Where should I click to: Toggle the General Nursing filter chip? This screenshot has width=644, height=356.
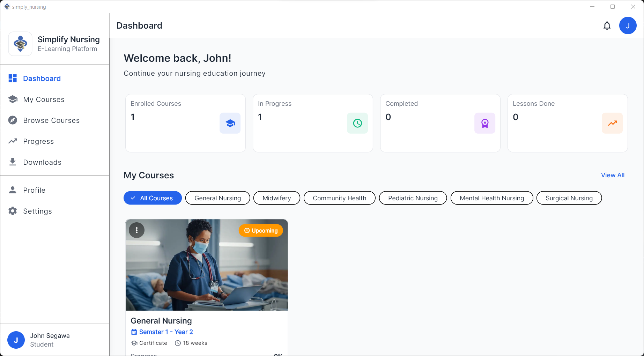click(x=217, y=198)
